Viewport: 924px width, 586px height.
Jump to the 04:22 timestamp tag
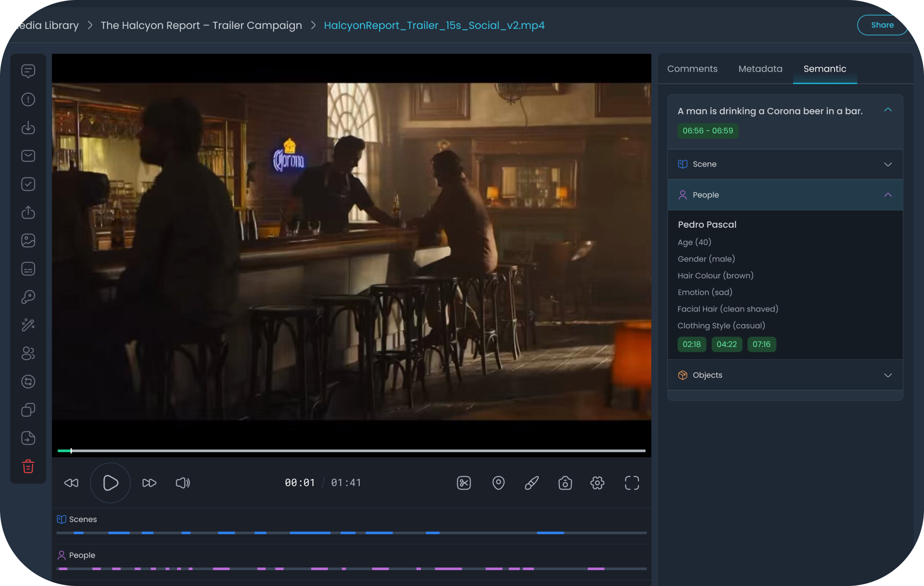tap(726, 344)
